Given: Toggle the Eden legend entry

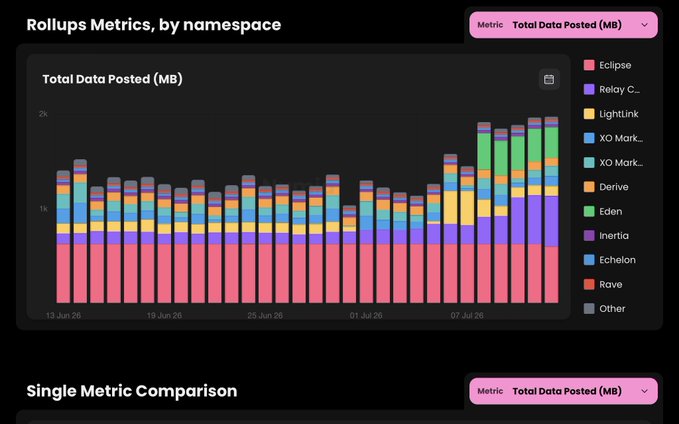Looking at the screenshot, I should point(603,211).
